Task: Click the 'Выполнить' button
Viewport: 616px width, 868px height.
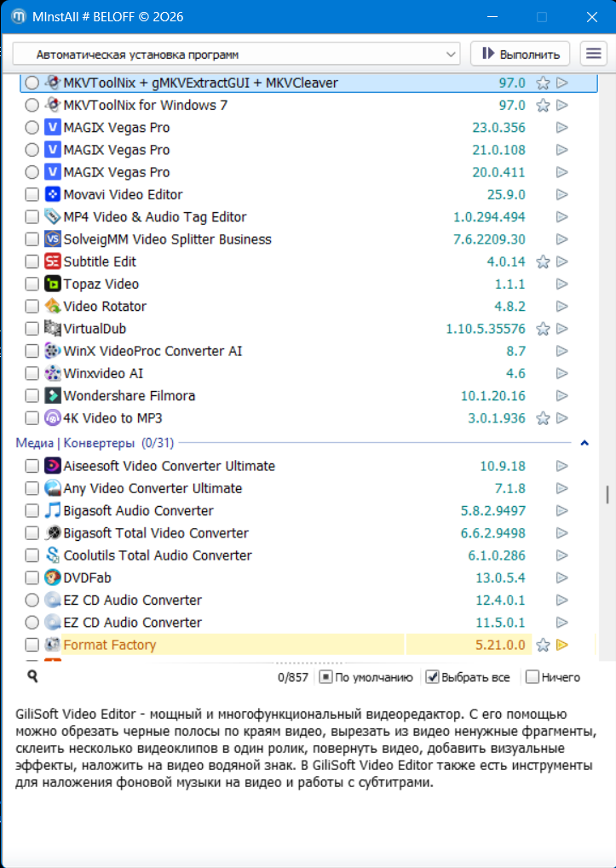Action: click(521, 54)
